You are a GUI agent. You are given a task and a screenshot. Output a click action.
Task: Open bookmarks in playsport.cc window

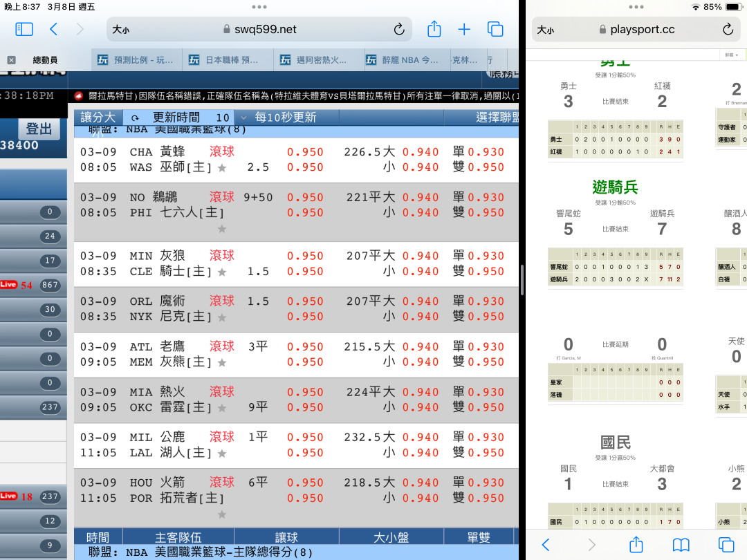point(681,545)
